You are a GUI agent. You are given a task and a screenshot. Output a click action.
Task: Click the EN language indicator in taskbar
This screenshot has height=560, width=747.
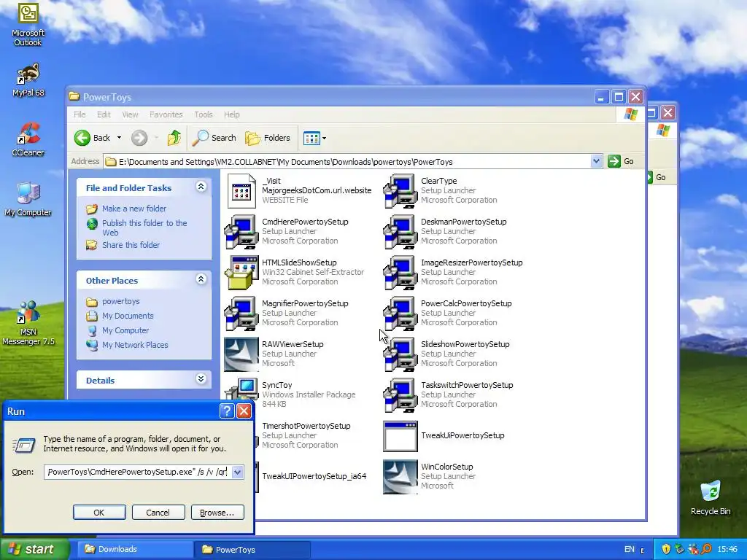click(630, 550)
